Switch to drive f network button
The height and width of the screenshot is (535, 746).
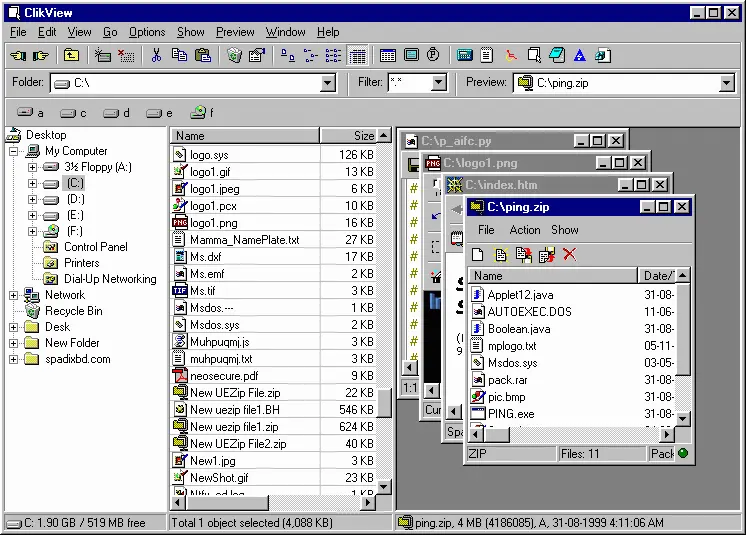pyautogui.click(x=201, y=113)
